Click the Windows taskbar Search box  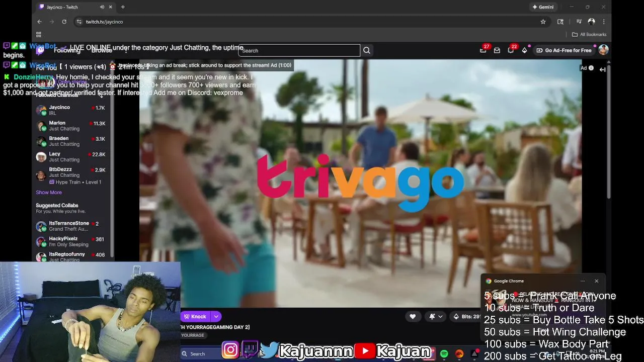point(200,353)
